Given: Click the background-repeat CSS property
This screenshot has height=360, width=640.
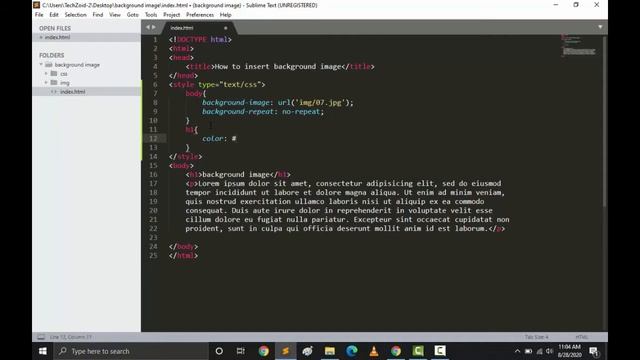Looking at the screenshot, I should pyautogui.click(x=238, y=111).
